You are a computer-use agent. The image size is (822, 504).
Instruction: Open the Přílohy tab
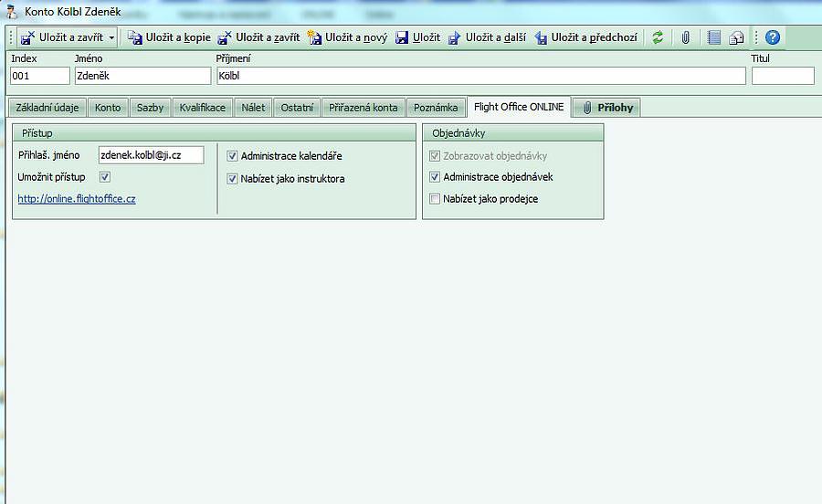(x=609, y=108)
